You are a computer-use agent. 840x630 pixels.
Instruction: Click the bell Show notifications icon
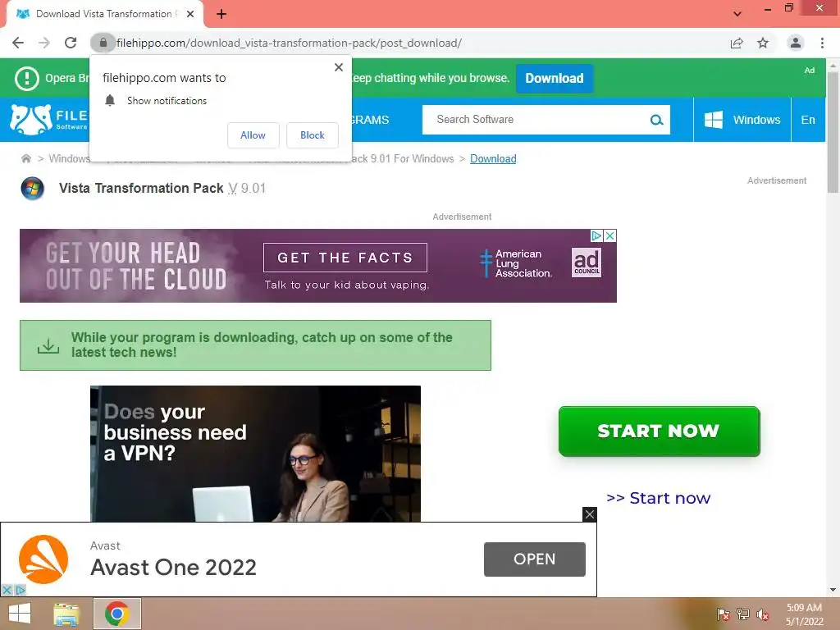[x=110, y=100]
